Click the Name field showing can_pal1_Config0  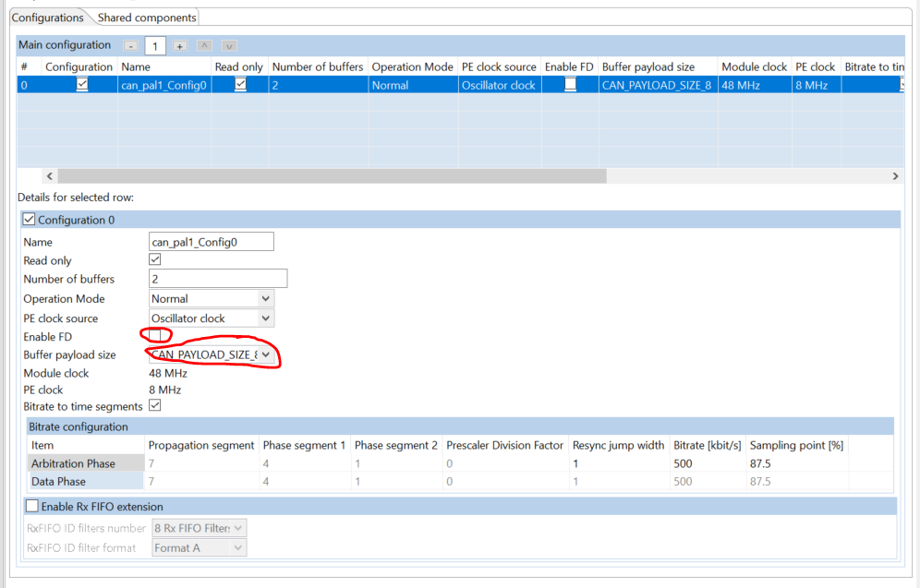(211, 241)
